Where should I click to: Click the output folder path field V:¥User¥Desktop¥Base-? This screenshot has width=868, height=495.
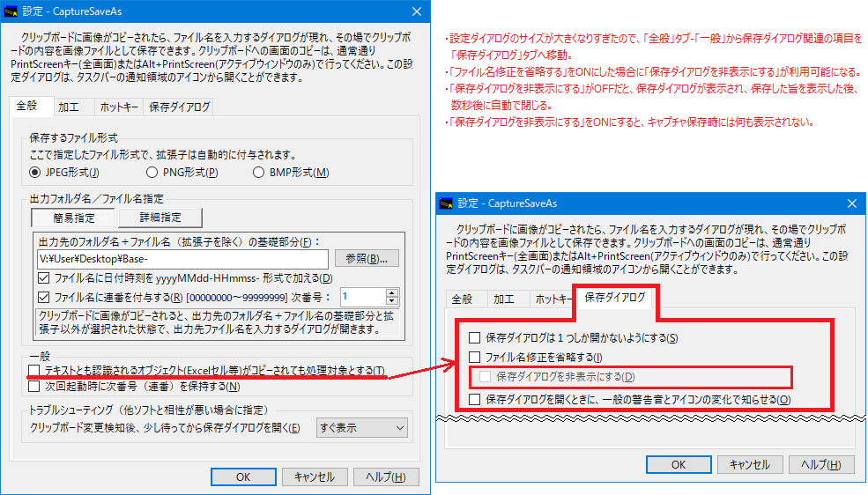tap(183, 259)
